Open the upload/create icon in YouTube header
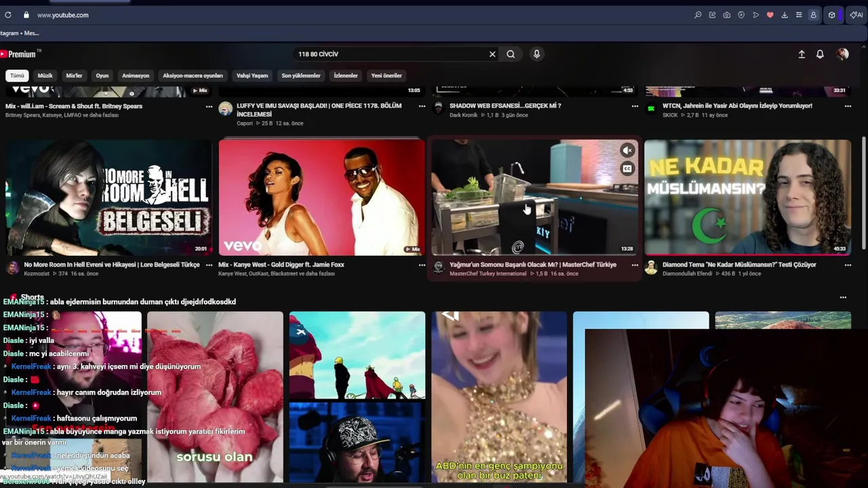Viewport: 868px width, 488px height. coord(802,54)
